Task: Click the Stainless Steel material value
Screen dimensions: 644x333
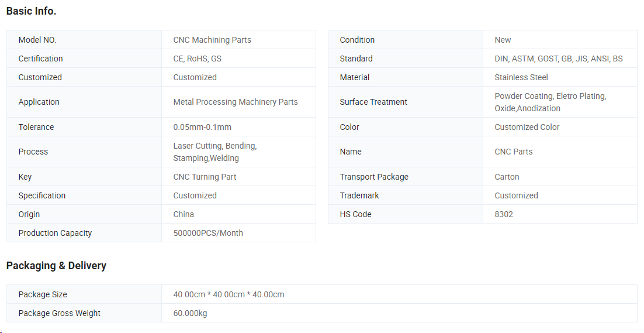Action: (x=521, y=77)
